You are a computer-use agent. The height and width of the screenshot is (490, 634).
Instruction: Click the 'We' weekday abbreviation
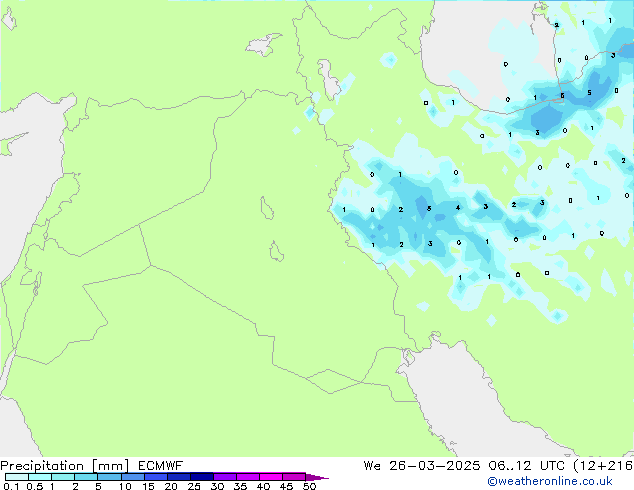coord(372,466)
